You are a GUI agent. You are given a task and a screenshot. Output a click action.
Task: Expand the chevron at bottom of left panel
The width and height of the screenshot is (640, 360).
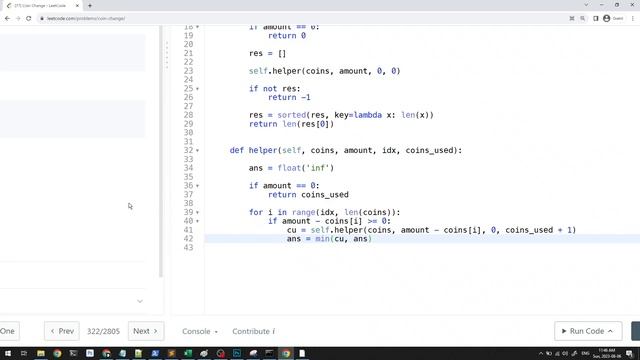[x=140, y=301]
